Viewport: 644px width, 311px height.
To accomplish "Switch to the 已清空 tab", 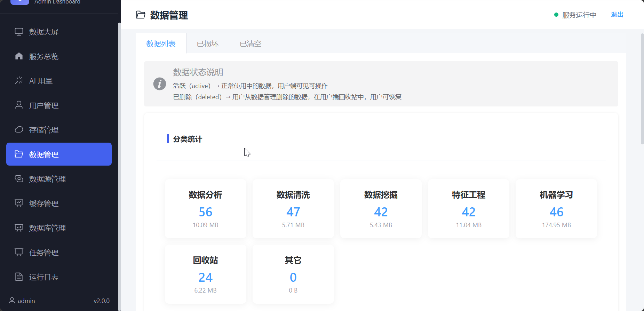I will point(251,43).
